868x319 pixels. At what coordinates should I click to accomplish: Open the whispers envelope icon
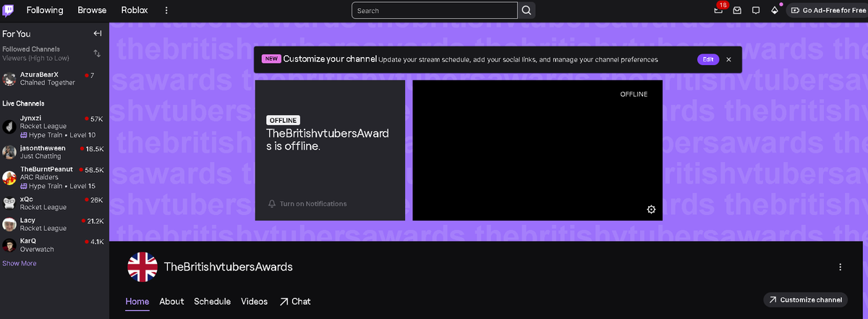(738, 10)
